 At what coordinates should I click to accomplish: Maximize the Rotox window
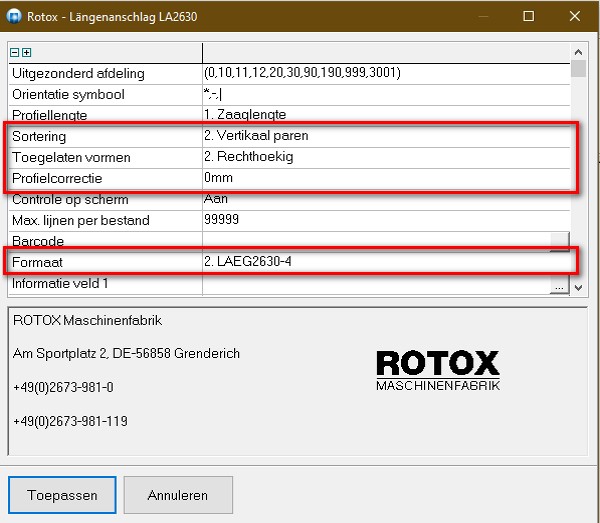point(528,16)
